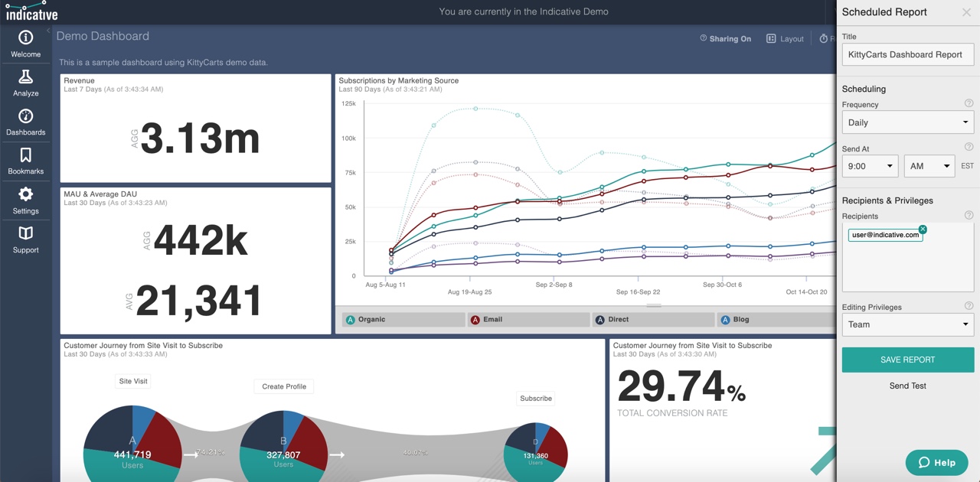Remove the user@indicative.com recipient
Image resolution: width=980 pixels, height=482 pixels.
[923, 229]
